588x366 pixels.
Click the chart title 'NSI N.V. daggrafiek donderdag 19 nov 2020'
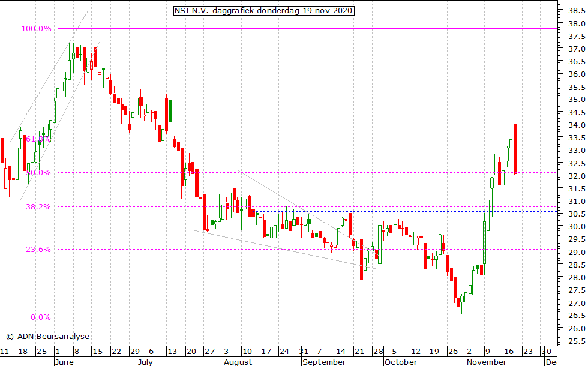pos(264,11)
